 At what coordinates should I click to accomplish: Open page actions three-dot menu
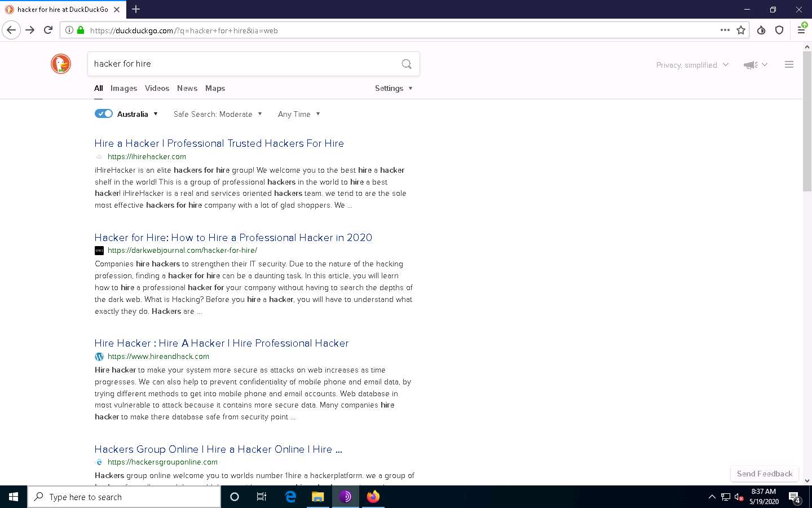point(725,30)
